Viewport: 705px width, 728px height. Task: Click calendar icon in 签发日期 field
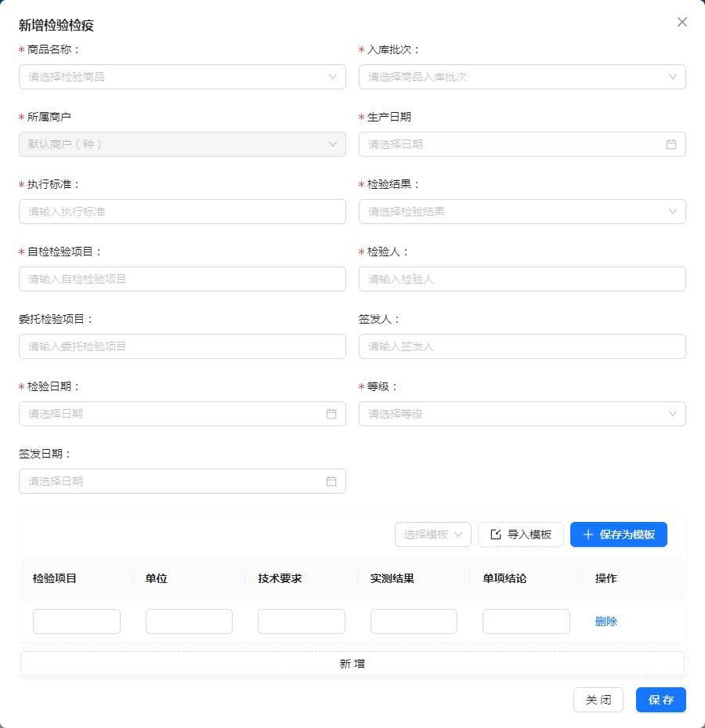[x=331, y=481]
